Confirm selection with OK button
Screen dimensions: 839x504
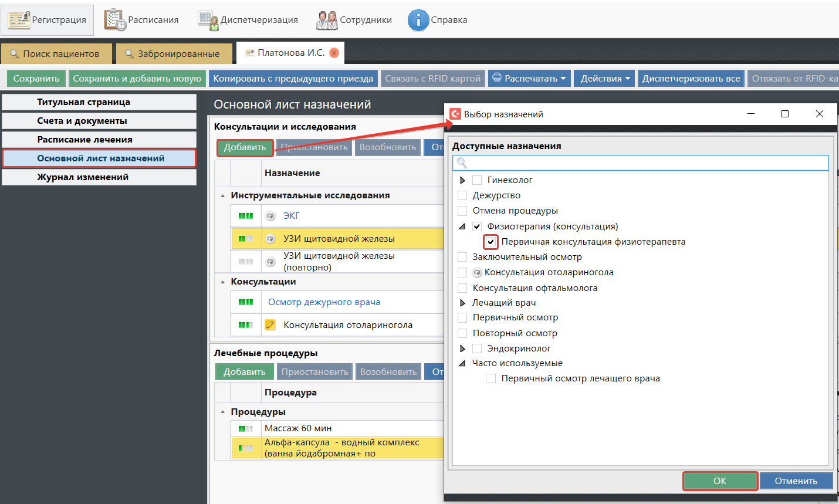[720, 481]
